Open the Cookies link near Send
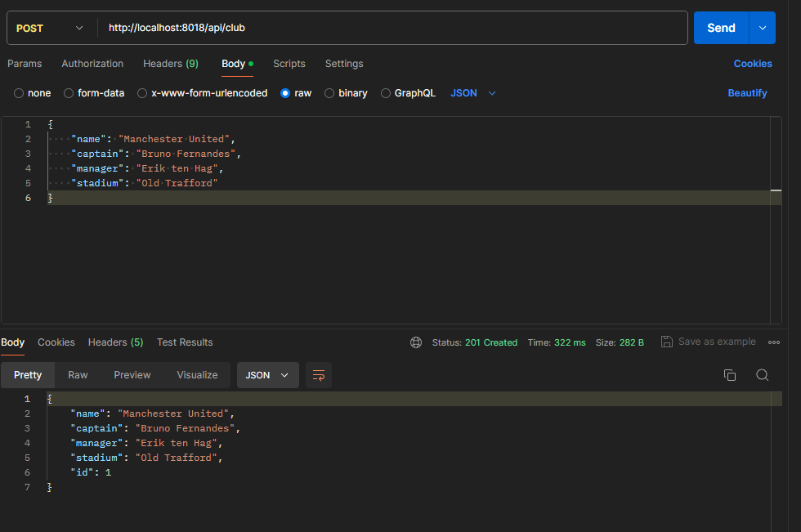Viewport: 801px width, 532px height. point(753,64)
